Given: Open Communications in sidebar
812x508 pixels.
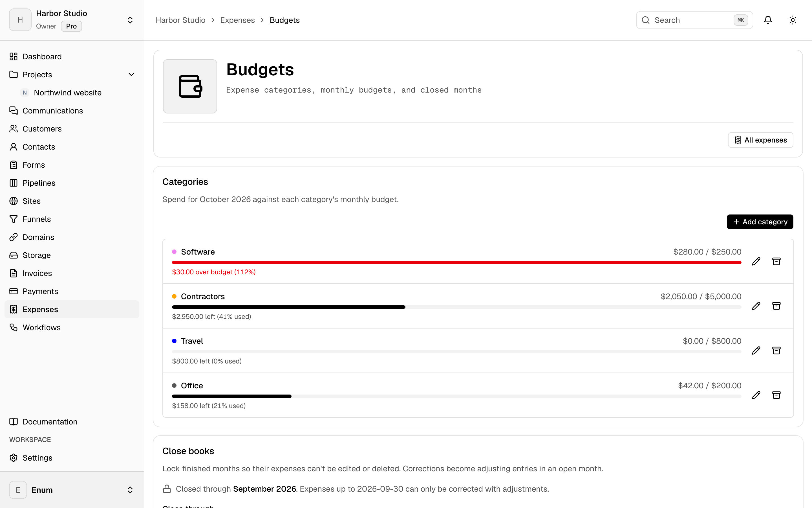Looking at the screenshot, I should [x=72, y=111].
